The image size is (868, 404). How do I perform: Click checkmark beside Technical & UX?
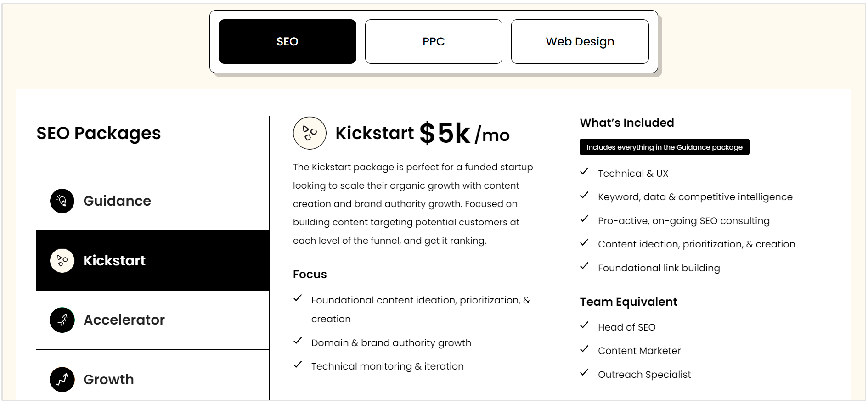584,172
